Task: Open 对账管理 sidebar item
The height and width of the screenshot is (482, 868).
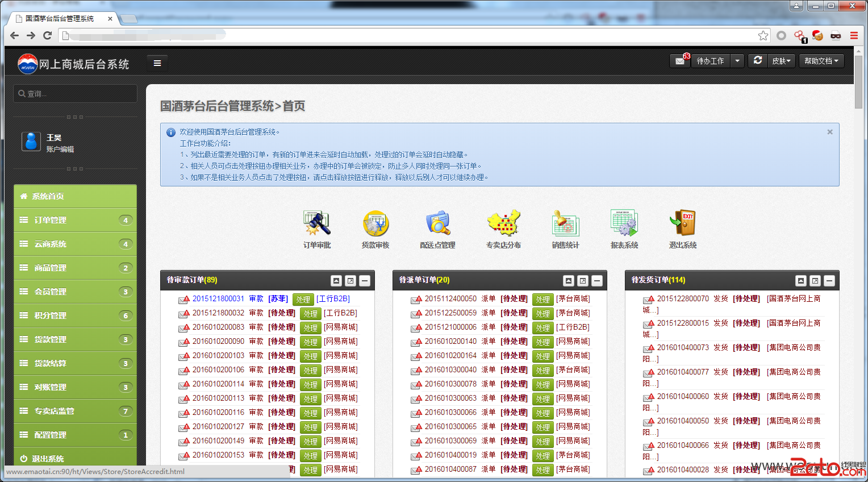Action: (75, 387)
